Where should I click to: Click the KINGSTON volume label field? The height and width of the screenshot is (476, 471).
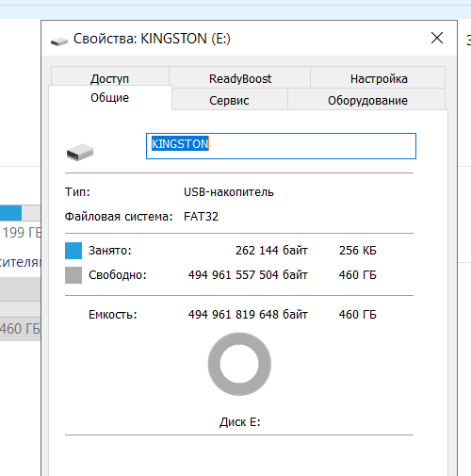(x=281, y=146)
